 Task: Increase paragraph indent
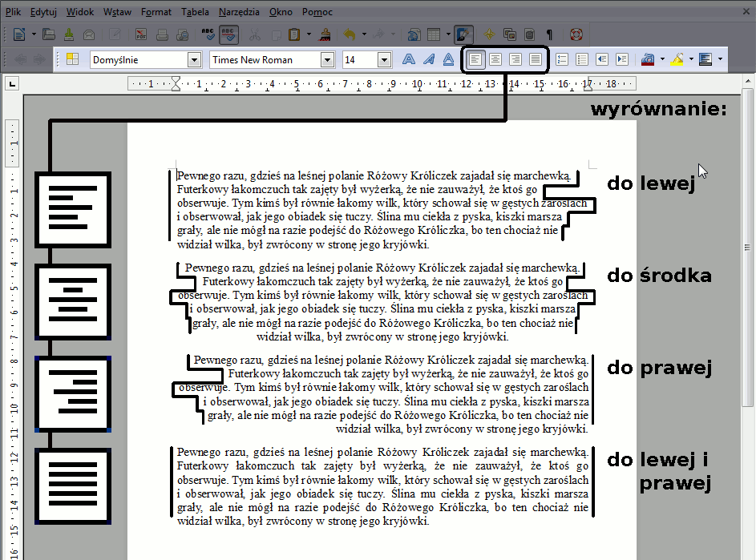(x=621, y=59)
